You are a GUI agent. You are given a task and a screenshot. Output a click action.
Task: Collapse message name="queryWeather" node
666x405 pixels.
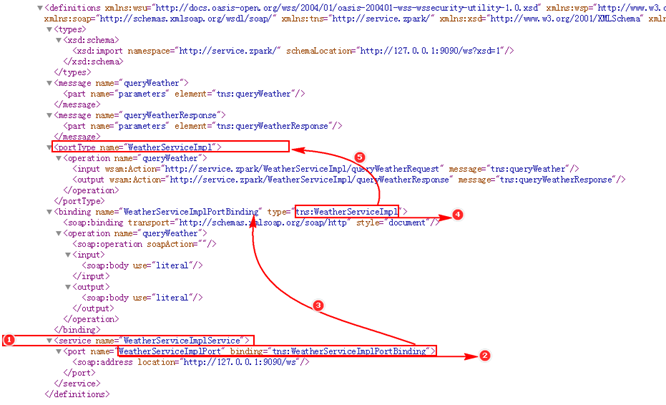49,83
